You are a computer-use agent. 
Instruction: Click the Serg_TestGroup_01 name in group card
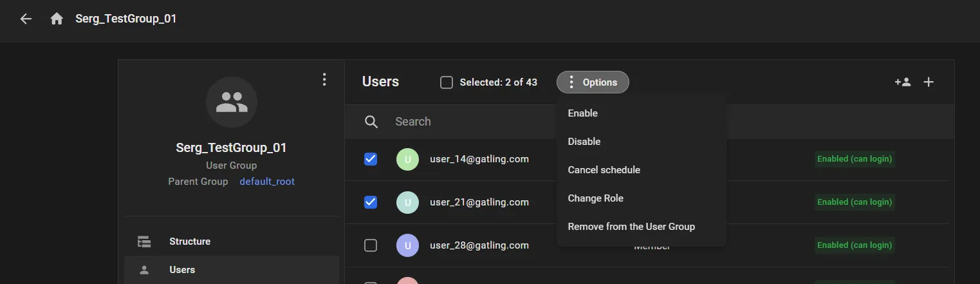pyautogui.click(x=232, y=147)
